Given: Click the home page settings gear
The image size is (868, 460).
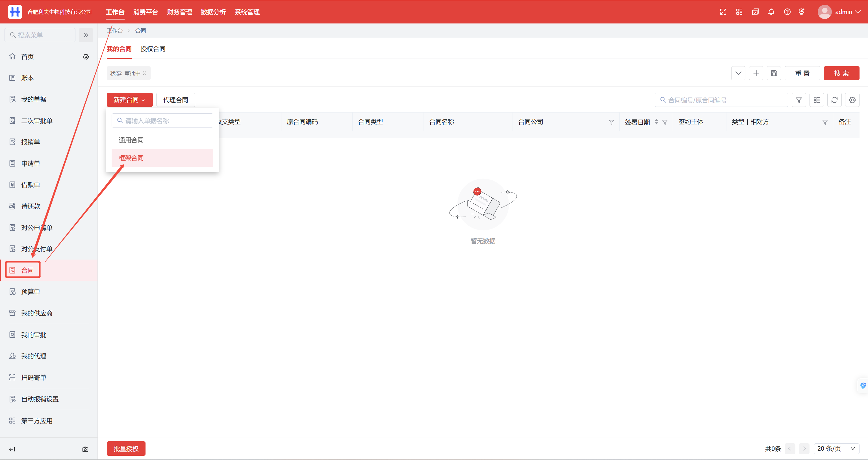Looking at the screenshot, I should click(x=86, y=57).
